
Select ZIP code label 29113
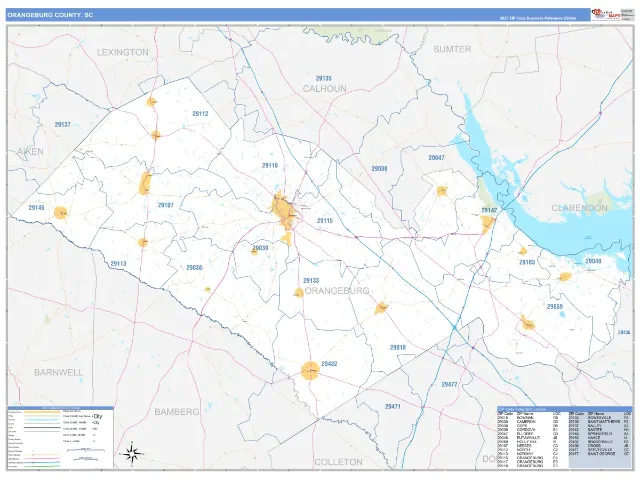click(x=118, y=264)
